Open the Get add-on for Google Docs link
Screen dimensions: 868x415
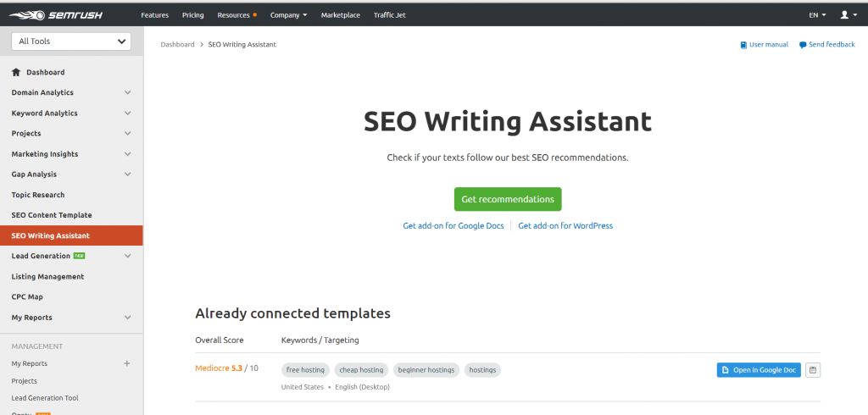[453, 226]
